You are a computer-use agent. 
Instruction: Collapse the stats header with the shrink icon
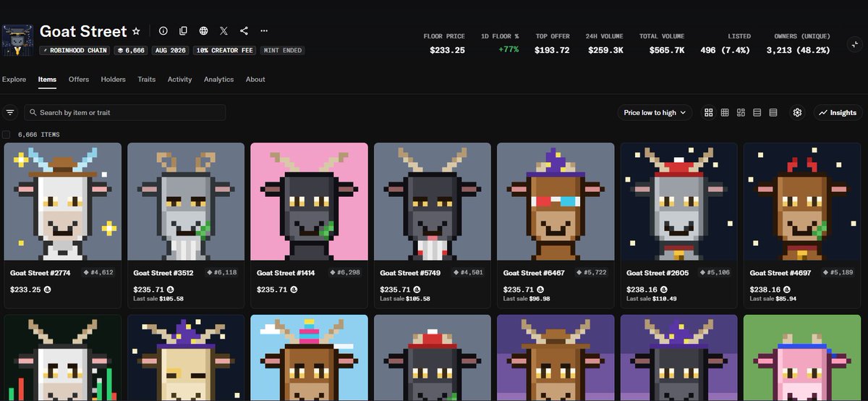click(854, 44)
